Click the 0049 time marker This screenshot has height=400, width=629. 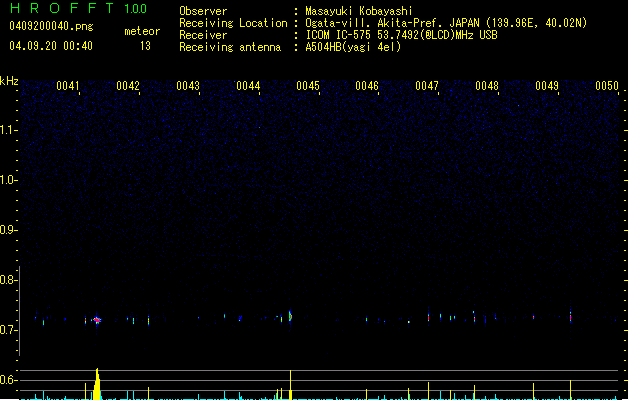pos(547,86)
